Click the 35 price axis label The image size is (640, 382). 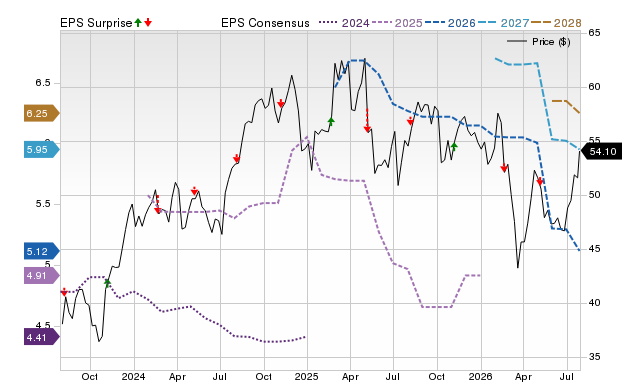595,357
